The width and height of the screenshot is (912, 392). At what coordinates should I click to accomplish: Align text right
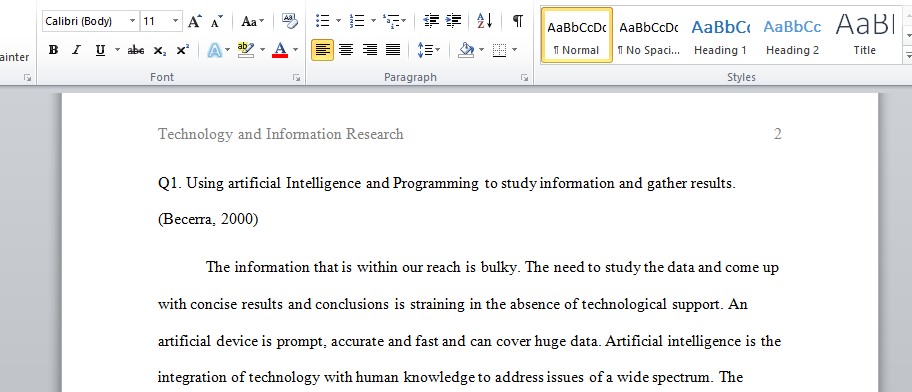[369, 50]
